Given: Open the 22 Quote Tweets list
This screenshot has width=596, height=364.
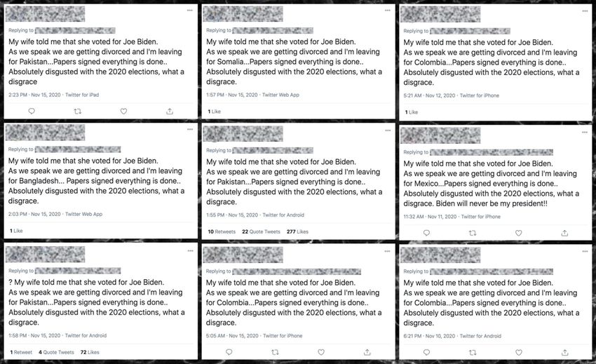Looking at the screenshot, I should (261, 231).
